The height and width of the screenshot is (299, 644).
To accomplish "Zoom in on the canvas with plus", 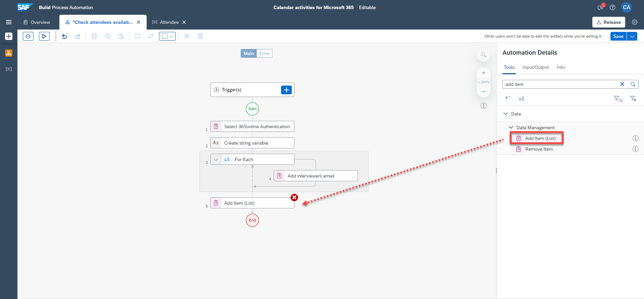I will [x=484, y=73].
